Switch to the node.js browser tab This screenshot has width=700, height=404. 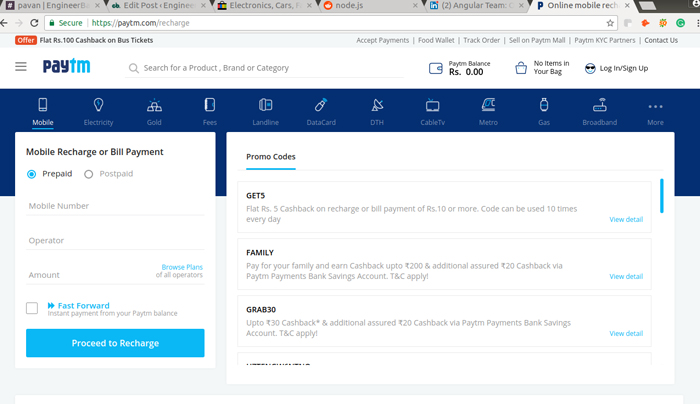(x=369, y=6)
